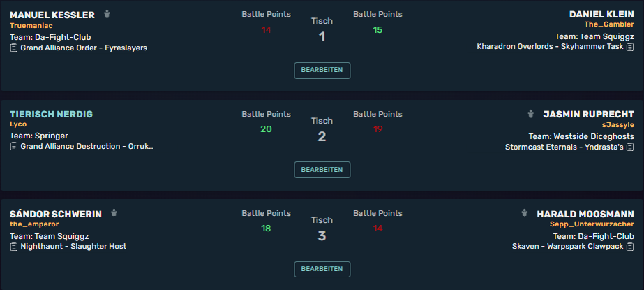Open the list icon beside Nighthaunt Slaughter Host

click(13, 247)
